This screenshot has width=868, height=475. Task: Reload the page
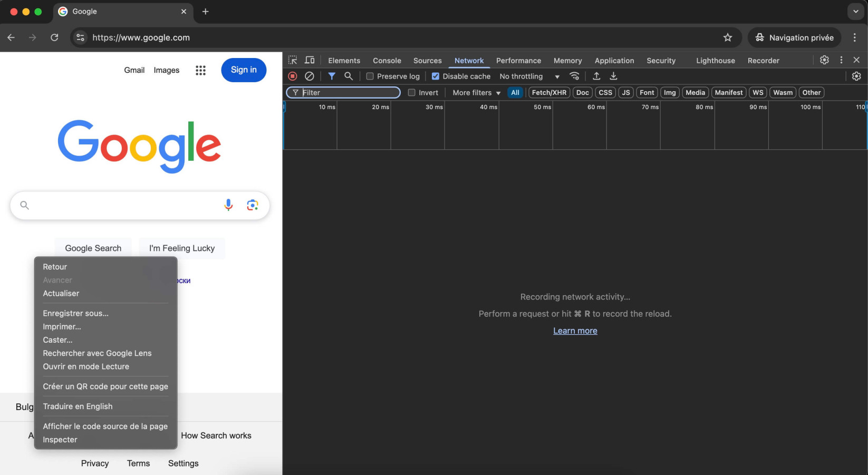click(x=54, y=37)
